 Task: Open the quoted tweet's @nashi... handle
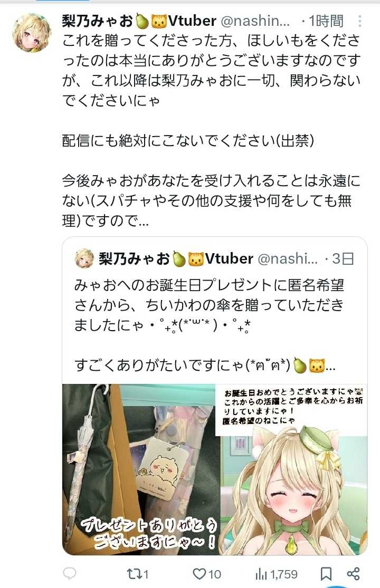click(288, 259)
